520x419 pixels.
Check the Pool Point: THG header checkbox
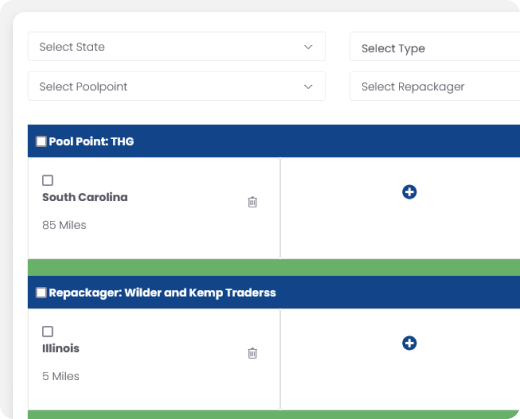[41, 141]
